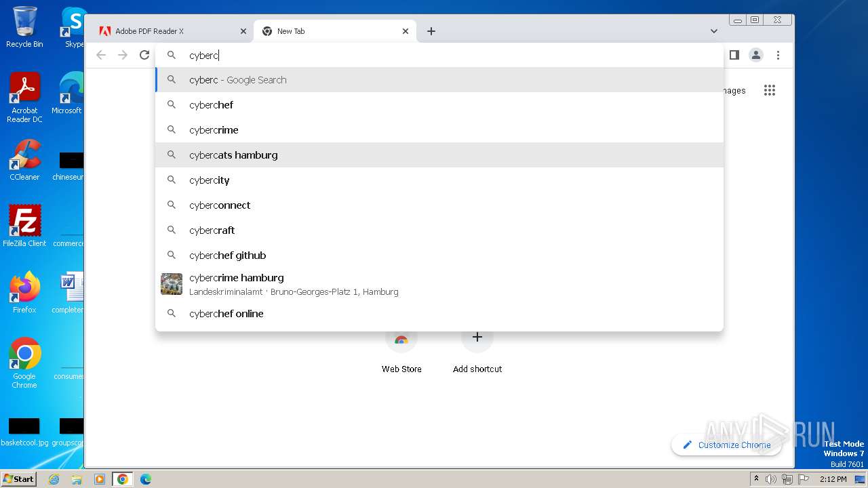Open the side panel icon
Viewport: 868px width, 488px height.
734,55
